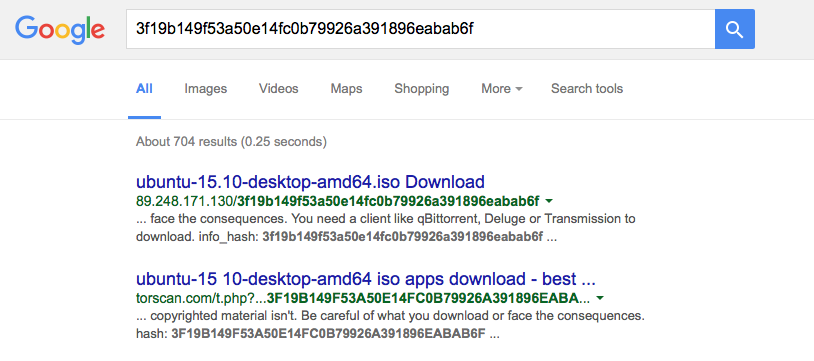Open 'ubuntu-15 10-desktop-amd64 iso apps download' result

(365, 279)
